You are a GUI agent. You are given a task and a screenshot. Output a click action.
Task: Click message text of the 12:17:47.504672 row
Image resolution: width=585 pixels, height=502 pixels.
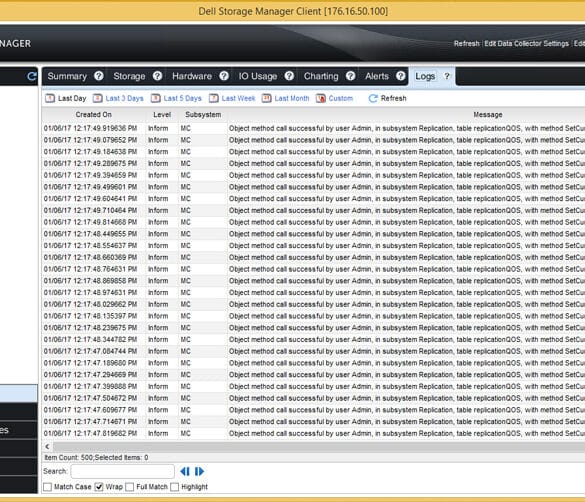pyautogui.click(x=407, y=398)
